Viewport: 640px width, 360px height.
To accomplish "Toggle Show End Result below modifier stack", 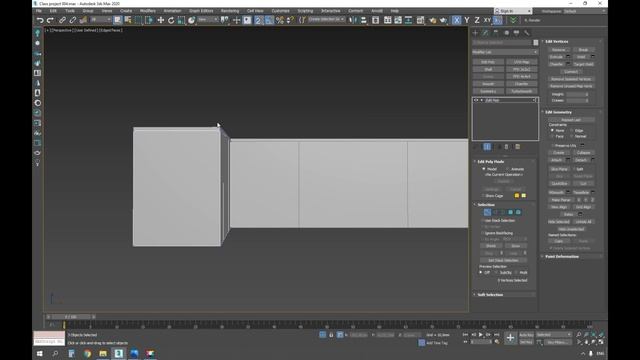I will coord(487,147).
